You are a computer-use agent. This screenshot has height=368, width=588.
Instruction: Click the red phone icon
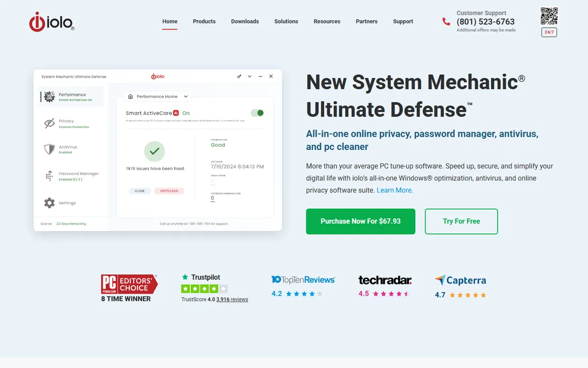tap(446, 22)
